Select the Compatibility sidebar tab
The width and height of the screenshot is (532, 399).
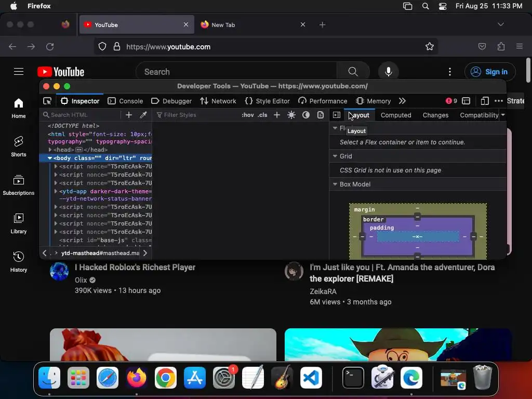(x=479, y=115)
